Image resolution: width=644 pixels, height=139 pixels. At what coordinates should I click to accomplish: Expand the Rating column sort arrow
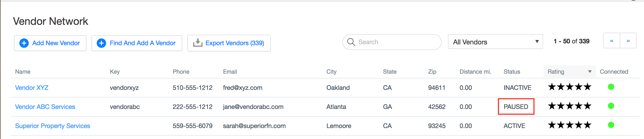(590, 72)
